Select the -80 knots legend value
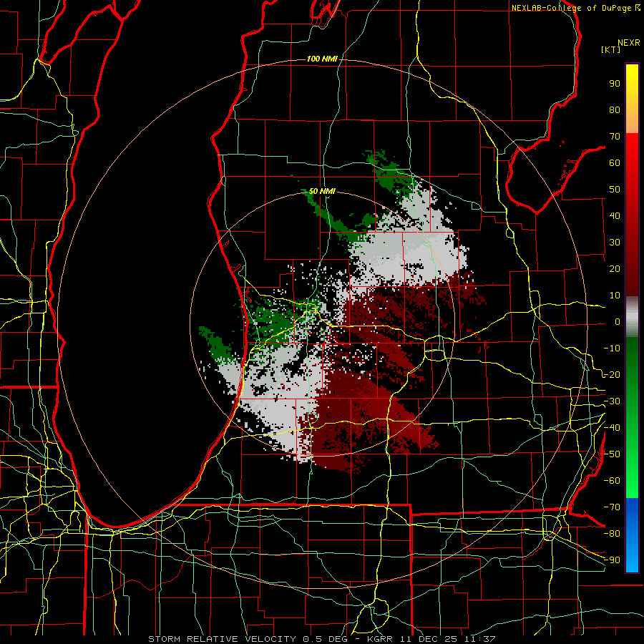The image size is (644, 644). pos(612,534)
